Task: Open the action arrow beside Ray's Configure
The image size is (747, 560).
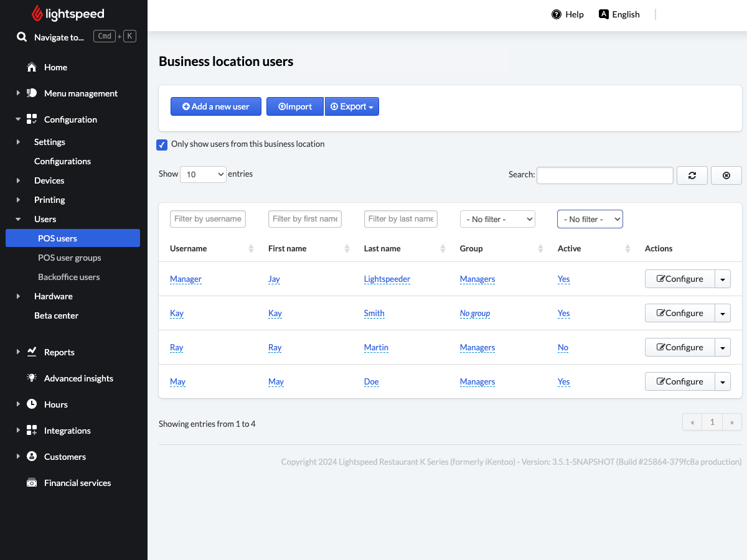Action: (x=722, y=348)
